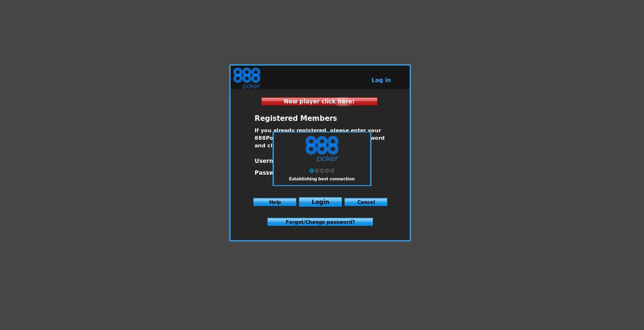Click the connection progress indicator row

coord(322,171)
